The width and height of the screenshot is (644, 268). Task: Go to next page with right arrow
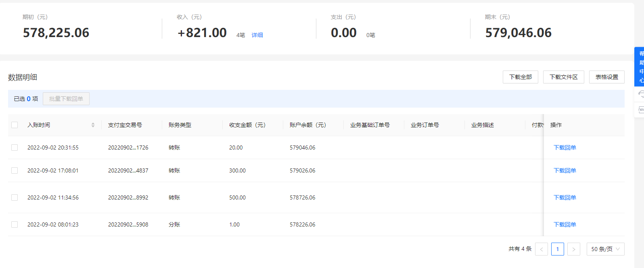tap(573, 249)
